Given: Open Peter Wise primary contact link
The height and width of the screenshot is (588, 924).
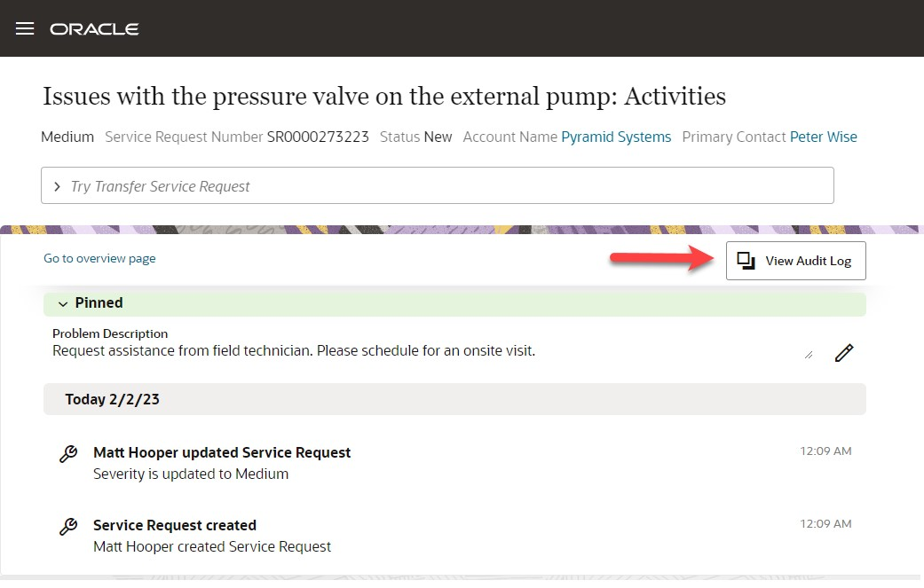Looking at the screenshot, I should pos(824,137).
